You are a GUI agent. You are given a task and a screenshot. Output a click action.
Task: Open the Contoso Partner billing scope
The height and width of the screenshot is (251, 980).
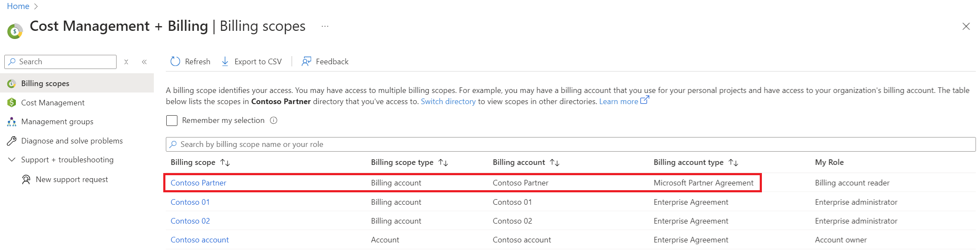click(x=198, y=183)
